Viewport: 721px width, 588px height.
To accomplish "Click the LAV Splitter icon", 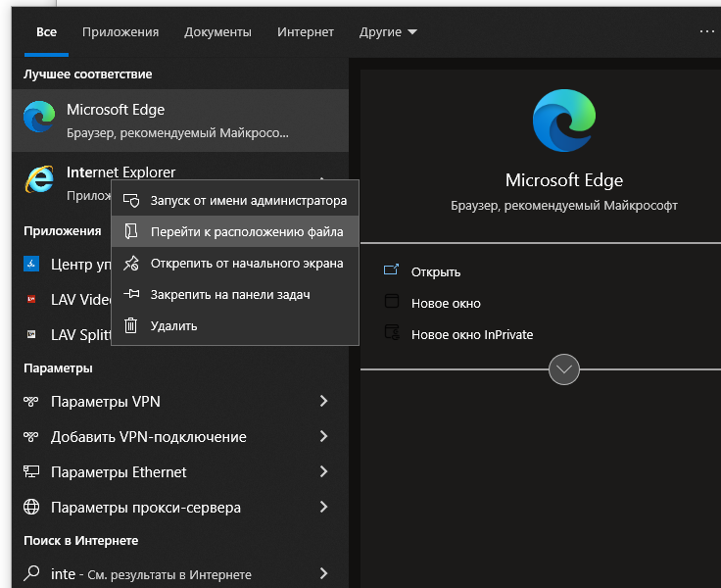I will [31, 334].
